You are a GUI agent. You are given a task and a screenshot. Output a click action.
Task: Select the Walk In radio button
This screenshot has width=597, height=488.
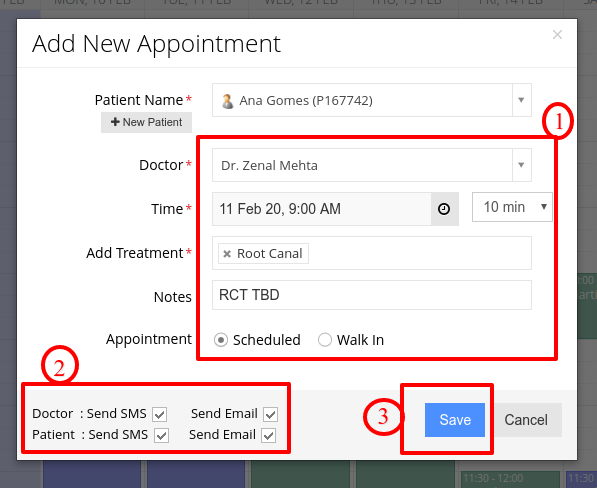tap(325, 340)
